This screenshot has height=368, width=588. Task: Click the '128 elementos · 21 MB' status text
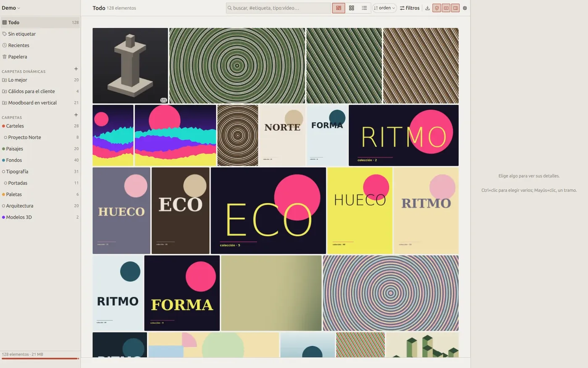pos(23,355)
